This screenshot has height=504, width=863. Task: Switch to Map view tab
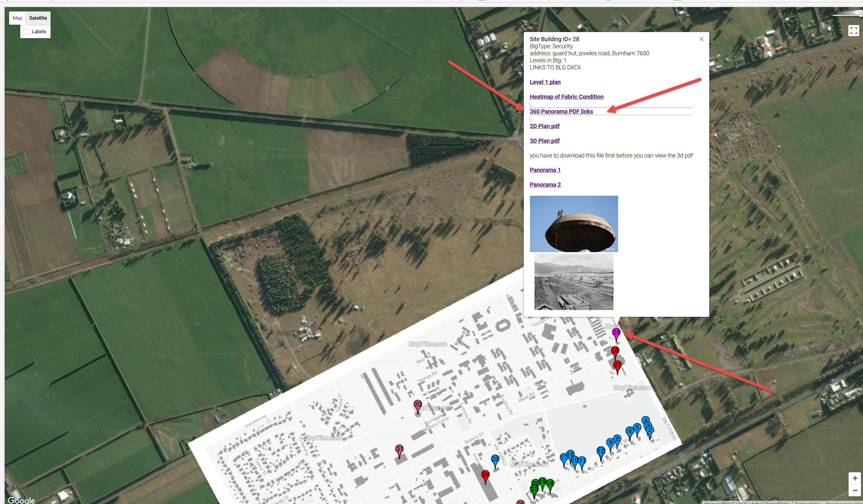pos(17,18)
